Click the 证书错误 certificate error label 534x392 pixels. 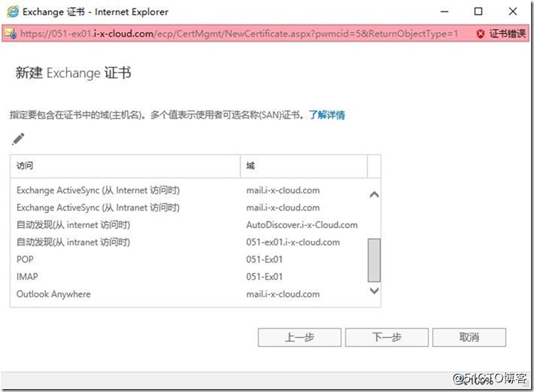point(508,34)
